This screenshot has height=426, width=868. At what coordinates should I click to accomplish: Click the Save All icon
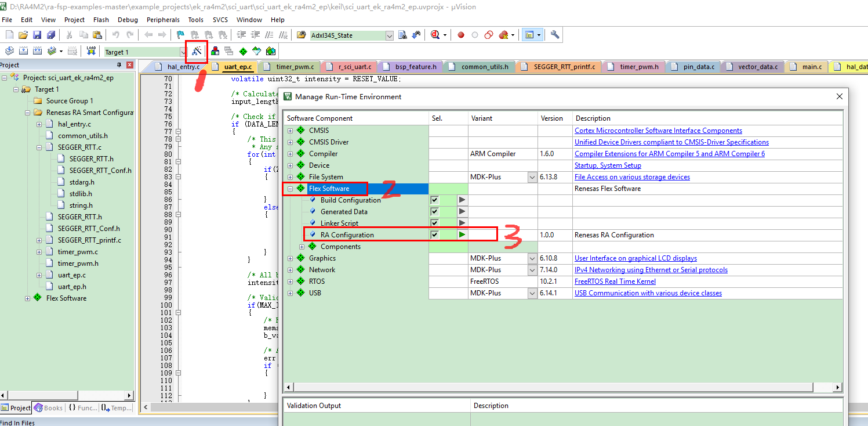(x=50, y=35)
